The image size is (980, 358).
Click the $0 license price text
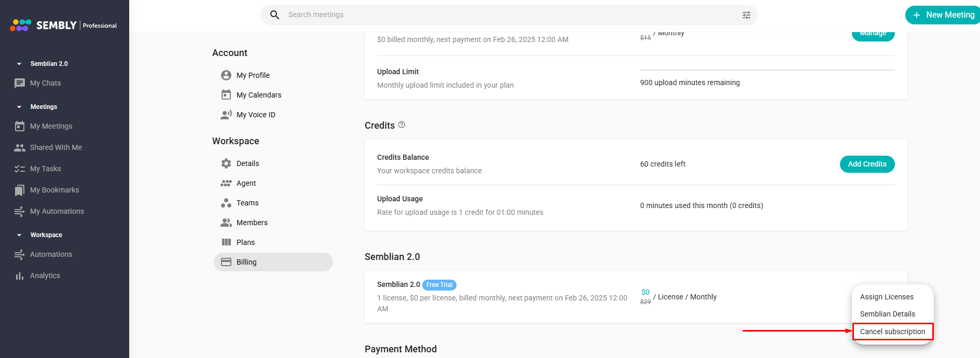point(645,292)
